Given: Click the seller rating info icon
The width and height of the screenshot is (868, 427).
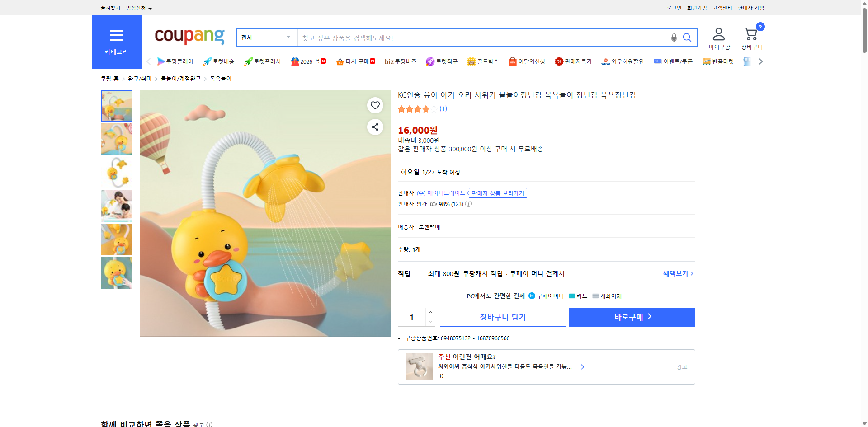Looking at the screenshot, I should (468, 204).
